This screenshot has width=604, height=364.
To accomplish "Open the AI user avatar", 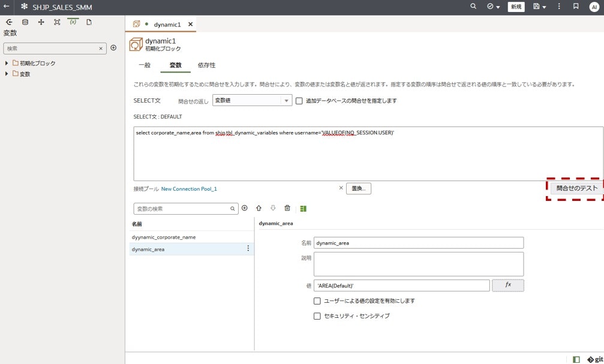I will tap(594, 7).
